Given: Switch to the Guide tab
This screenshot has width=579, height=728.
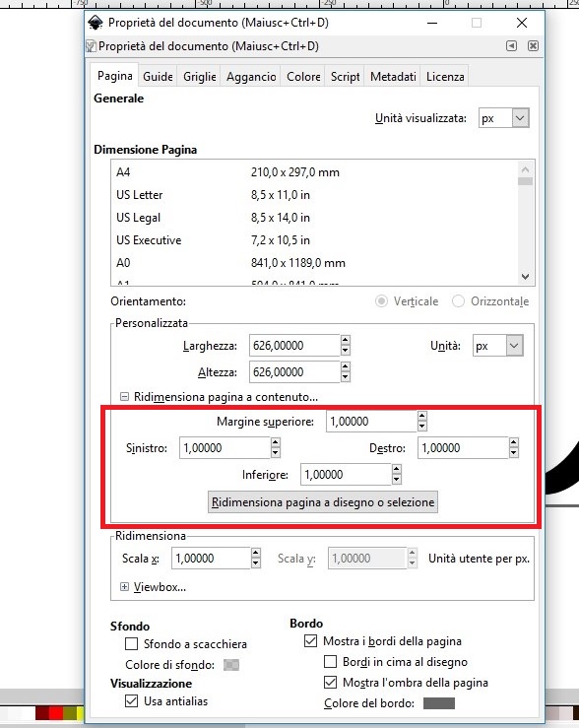Looking at the screenshot, I should click(158, 76).
